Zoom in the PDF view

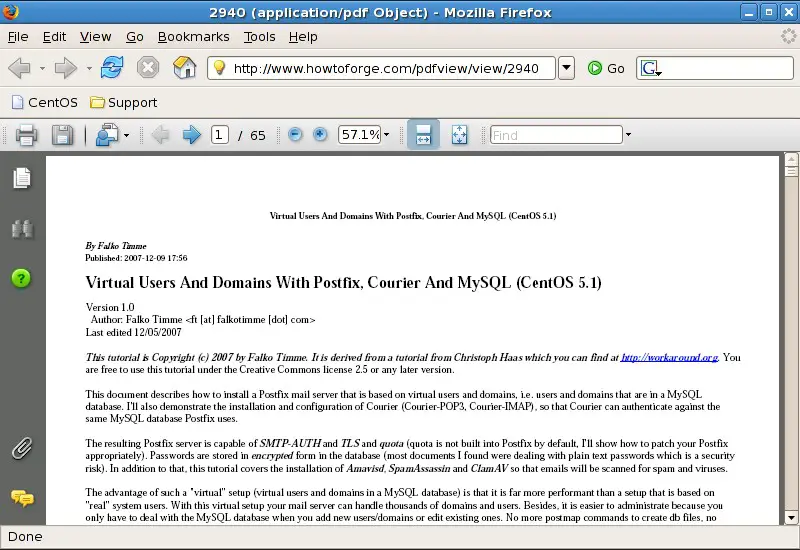(320, 134)
